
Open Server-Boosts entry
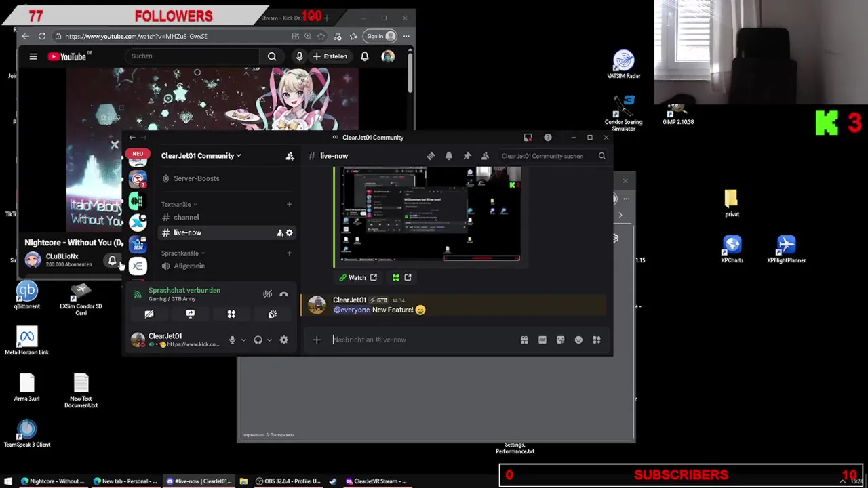(x=226, y=178)
